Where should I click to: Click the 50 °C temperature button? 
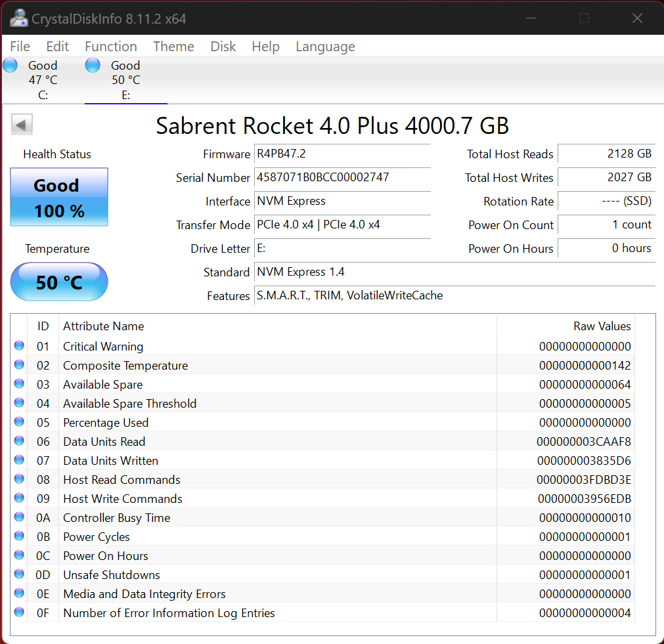[59, 282]
